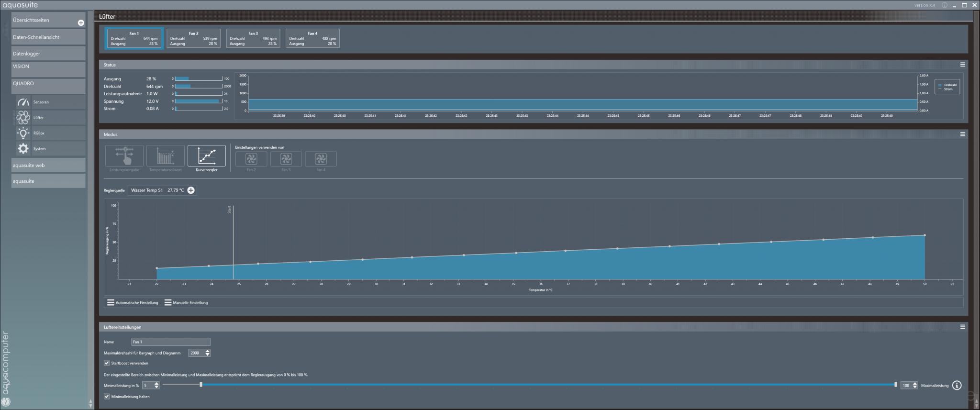The width and height of the screenshot is (980, 410).
Task: Click the Strom legend entry in chart
Action: click(946, 89)
